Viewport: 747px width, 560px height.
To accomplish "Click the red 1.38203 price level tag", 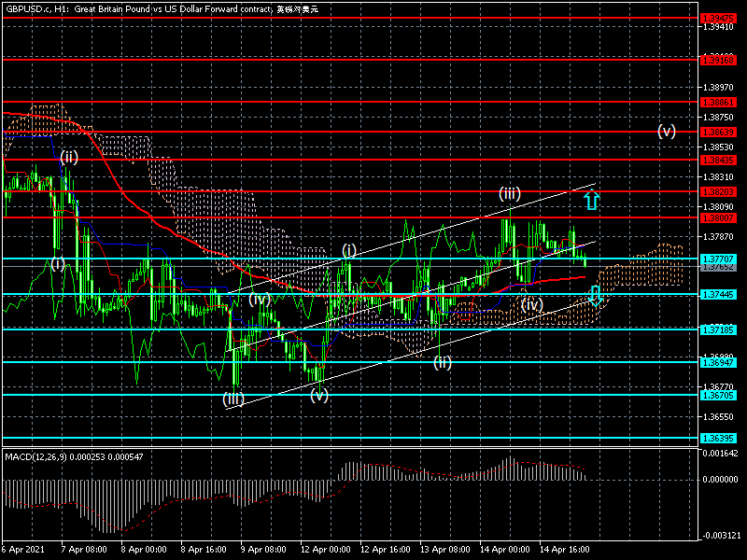I will [x=721, y=191].
